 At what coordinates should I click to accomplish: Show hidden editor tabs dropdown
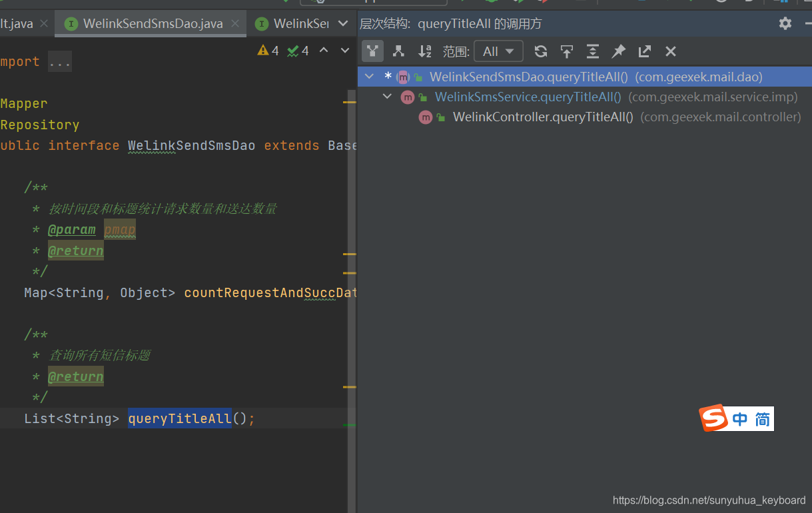pyautogui.click(x=343, y=24)
